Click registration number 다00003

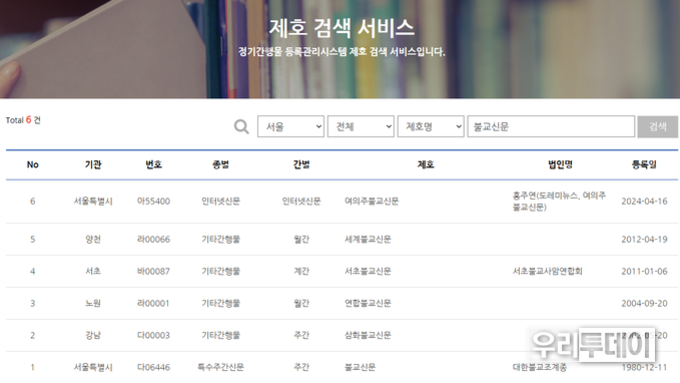pyautogui.click(x=154, y=335)
